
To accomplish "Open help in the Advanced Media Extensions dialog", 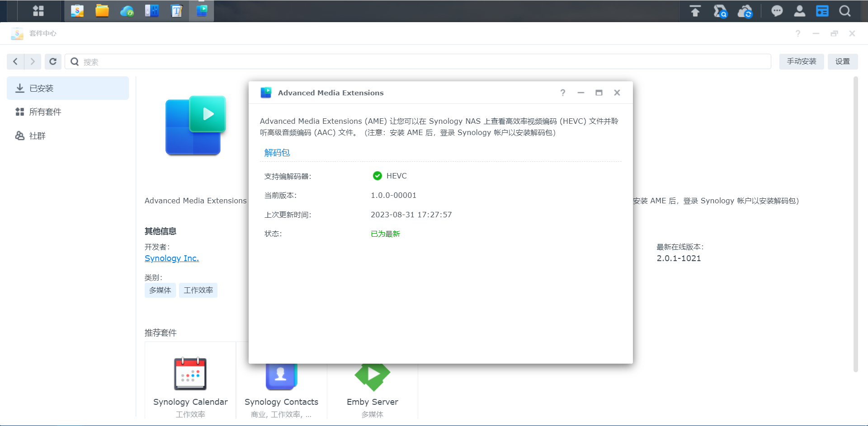I will 563,93.
